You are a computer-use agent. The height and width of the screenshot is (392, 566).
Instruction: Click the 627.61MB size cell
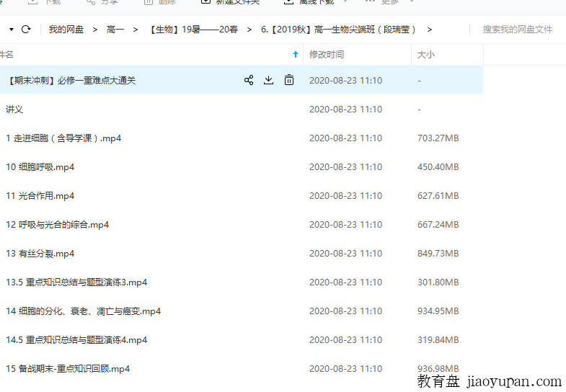pos(438,196)
